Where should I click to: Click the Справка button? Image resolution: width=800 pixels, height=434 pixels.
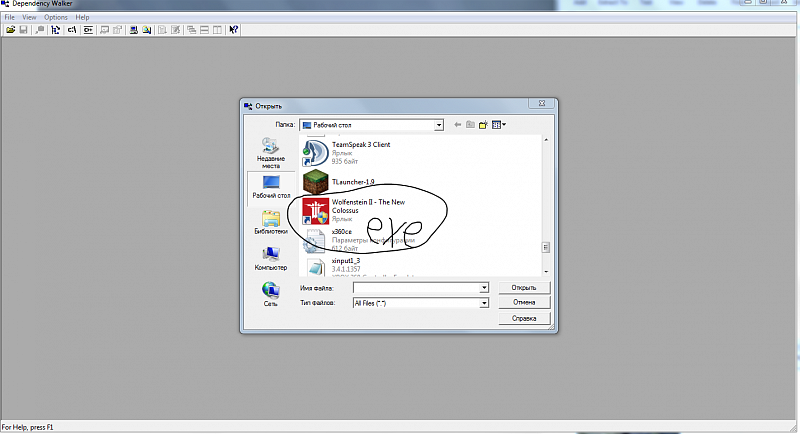pos(524,318)
